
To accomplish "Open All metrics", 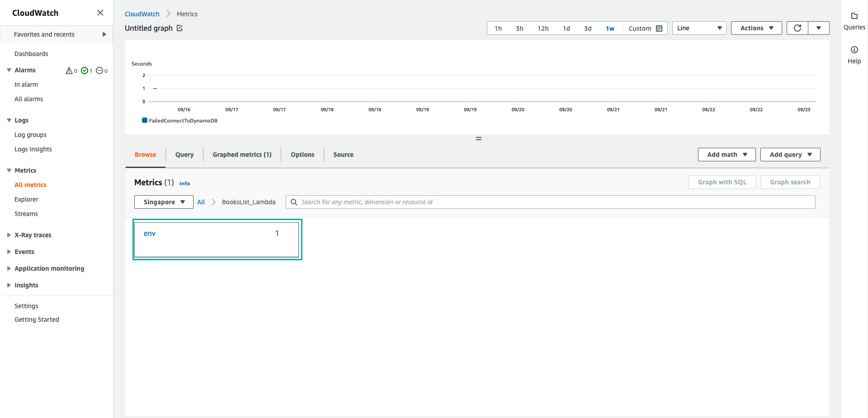I will coord(30,185).
